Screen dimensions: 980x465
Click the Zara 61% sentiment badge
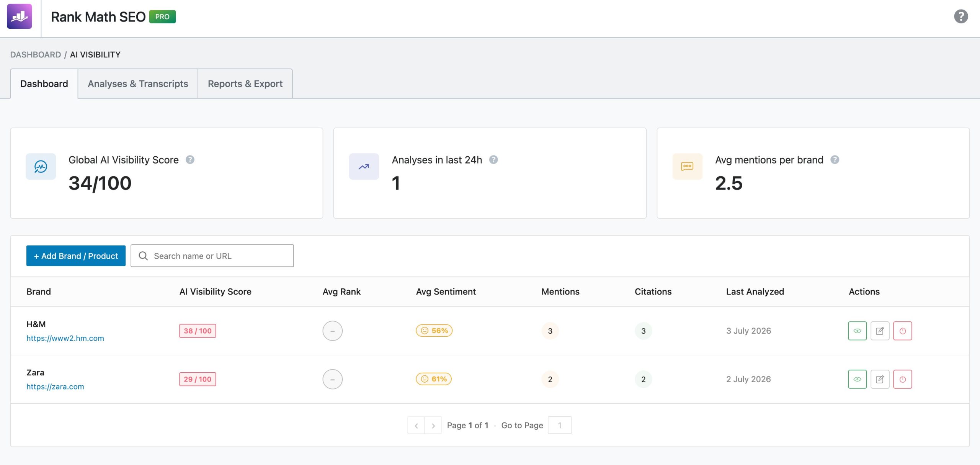(434, 379)
